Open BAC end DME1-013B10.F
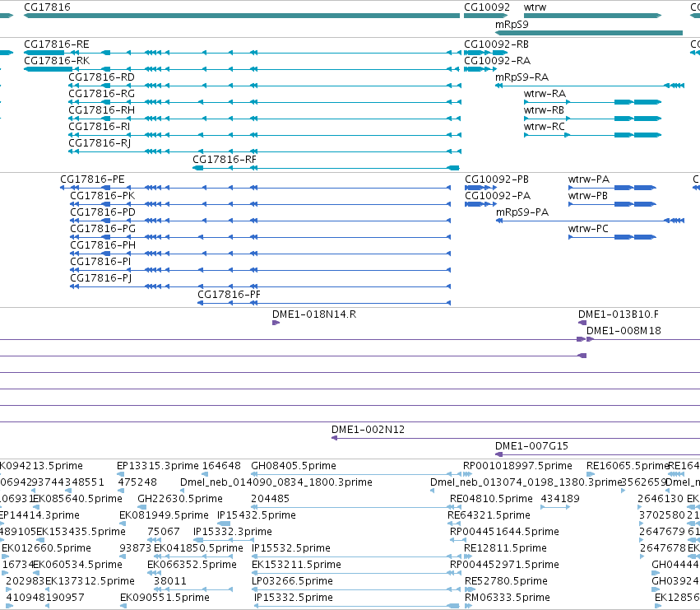The height and width of the screenshot is (610, 700). (619, 314)
